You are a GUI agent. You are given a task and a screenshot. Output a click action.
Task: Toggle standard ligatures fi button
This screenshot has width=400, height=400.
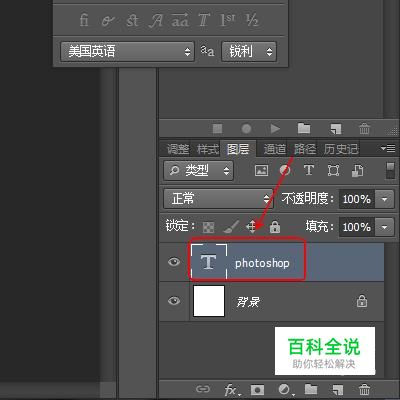pos(84,20)
